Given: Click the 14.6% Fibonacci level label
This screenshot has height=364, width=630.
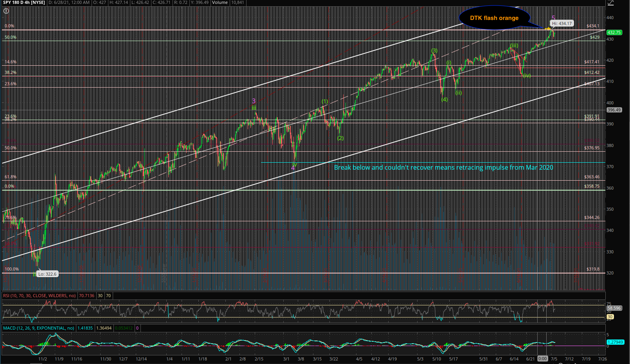Looking at the screenshot, I should (x=11, y=62).
